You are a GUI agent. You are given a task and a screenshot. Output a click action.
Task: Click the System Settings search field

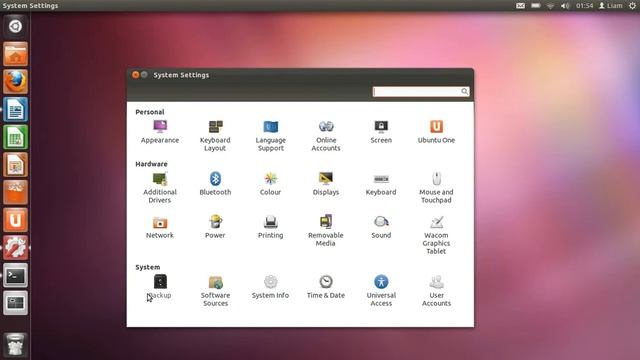pyautogui.click(x=421, y=91)
